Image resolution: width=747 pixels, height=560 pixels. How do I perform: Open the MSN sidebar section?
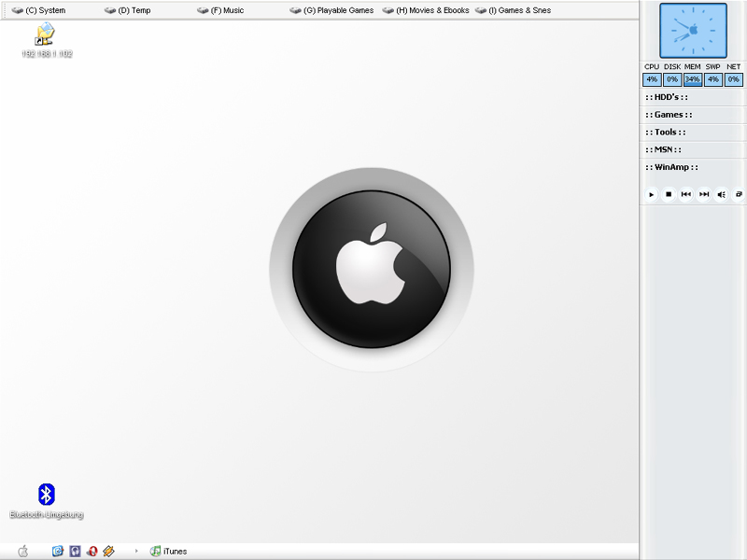pos(663,149)
